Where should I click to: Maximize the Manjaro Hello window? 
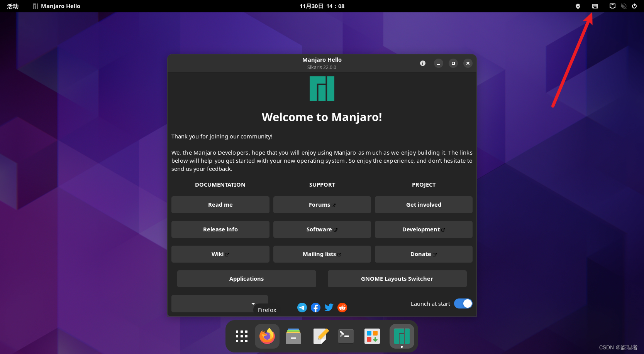click(x=453, y=63)
